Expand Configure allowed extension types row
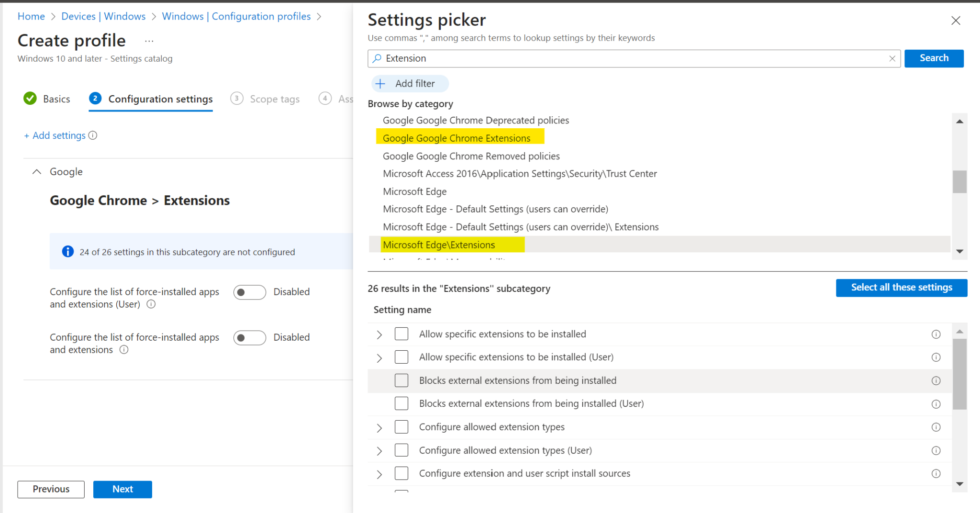Viewport: 980px width, 513px height. 379,427
